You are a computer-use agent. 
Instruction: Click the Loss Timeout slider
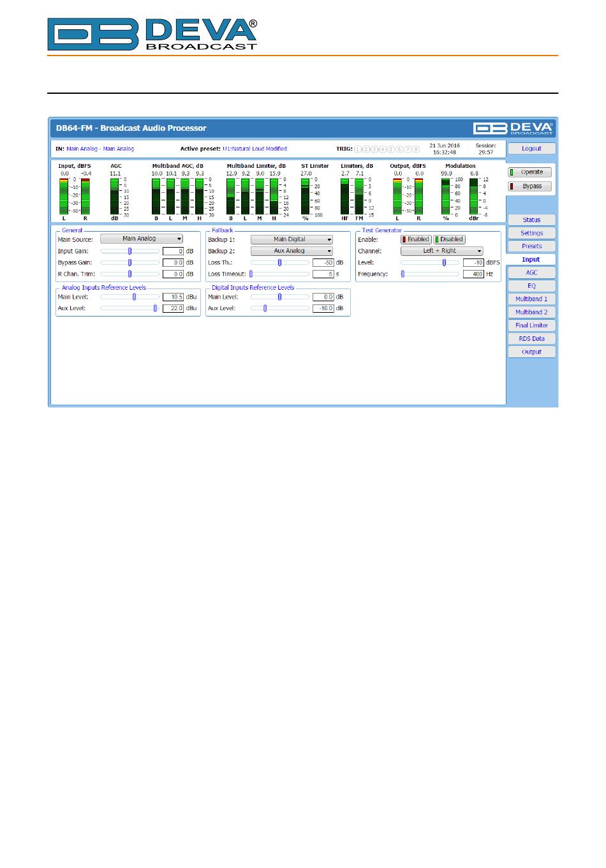coord(280,274)
